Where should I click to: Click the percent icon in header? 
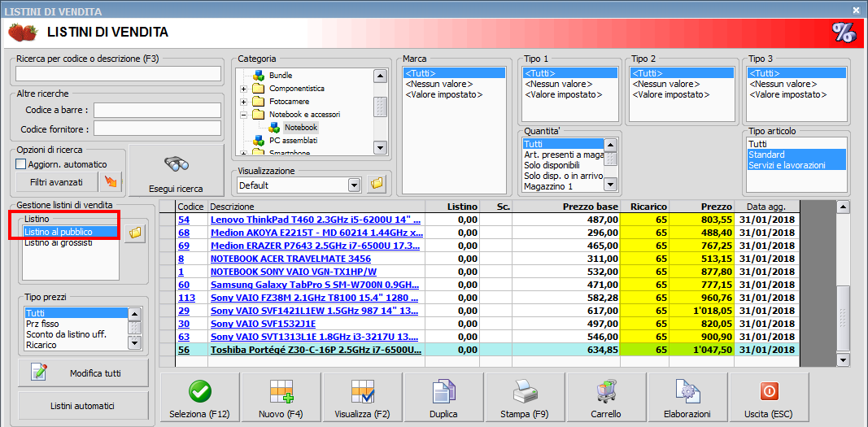[844, 32]
